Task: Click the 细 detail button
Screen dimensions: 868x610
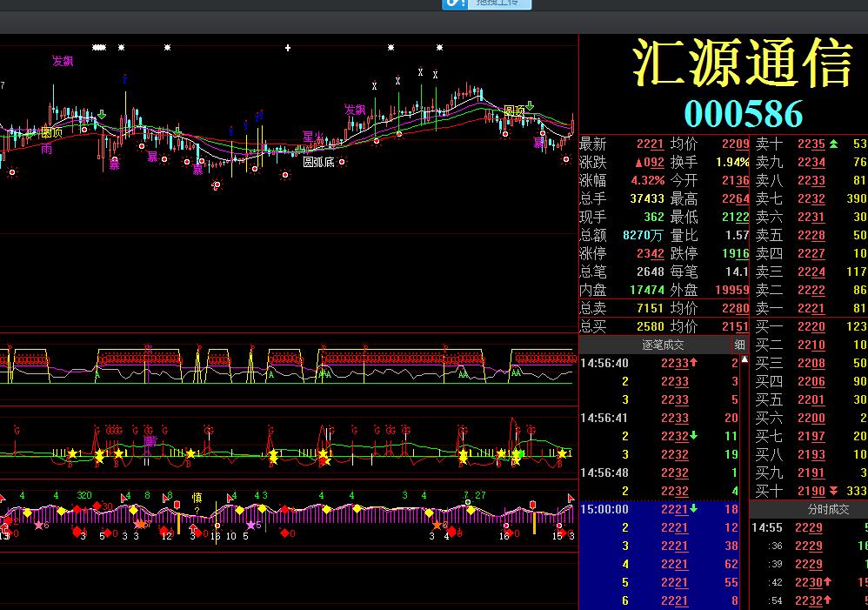Action: pyautogui.click(x=739, y=345)
